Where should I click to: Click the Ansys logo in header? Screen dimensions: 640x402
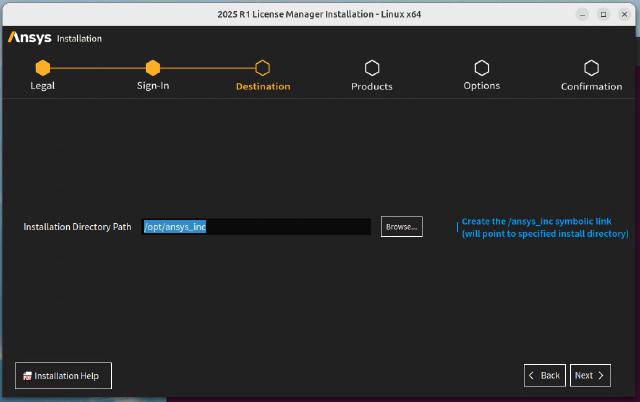tap(29, 38)
